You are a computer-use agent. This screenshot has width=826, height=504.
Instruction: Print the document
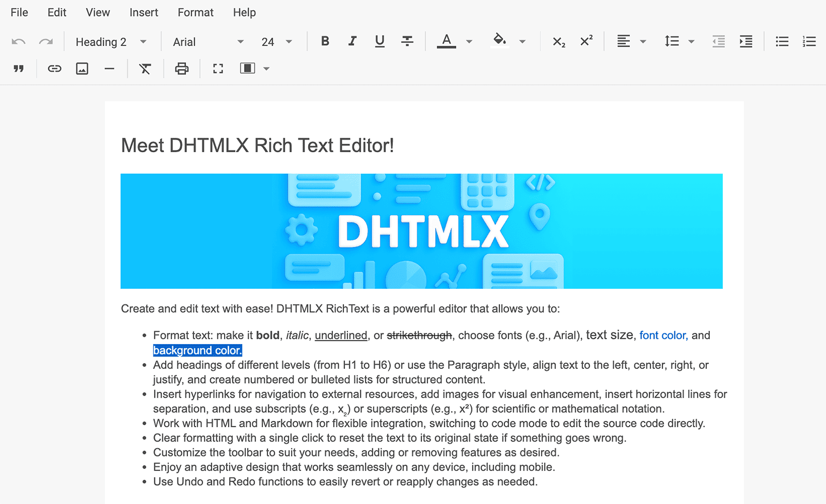pyautogui.click(x=182, y=69)
